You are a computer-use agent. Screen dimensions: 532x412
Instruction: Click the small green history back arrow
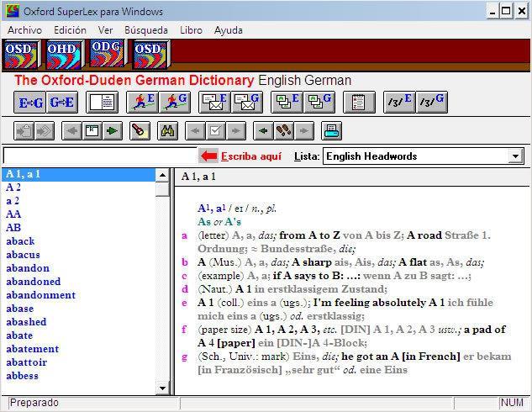[x=263, y=130]
